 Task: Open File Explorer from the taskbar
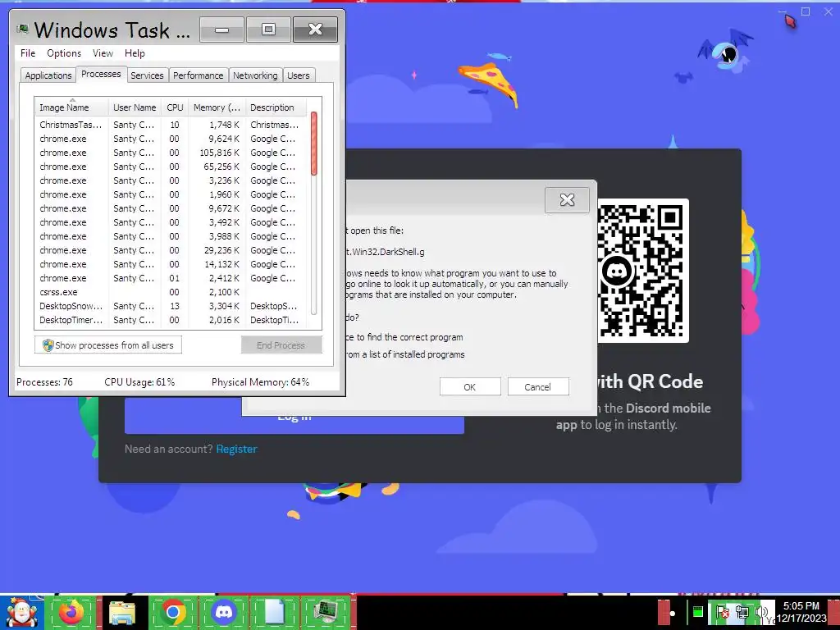(x=122, y=613)
